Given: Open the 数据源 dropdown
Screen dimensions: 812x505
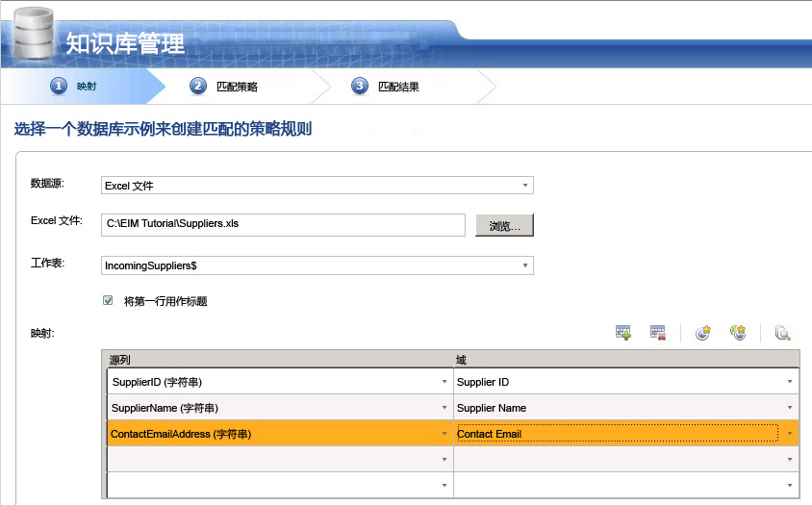Looking at the screenshot, I should coord(524,186).
